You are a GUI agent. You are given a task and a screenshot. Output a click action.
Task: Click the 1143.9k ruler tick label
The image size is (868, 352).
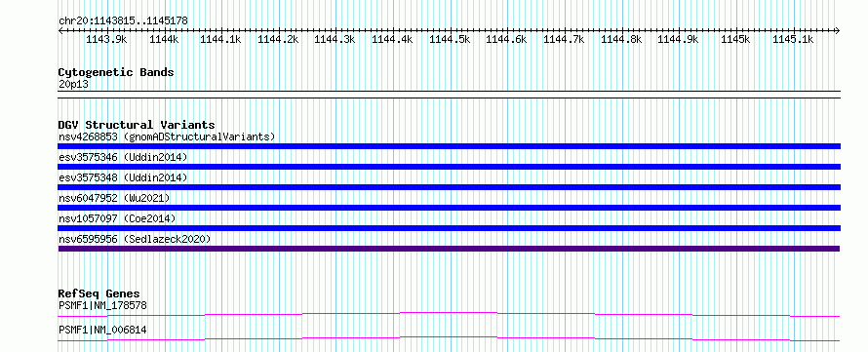107,39
